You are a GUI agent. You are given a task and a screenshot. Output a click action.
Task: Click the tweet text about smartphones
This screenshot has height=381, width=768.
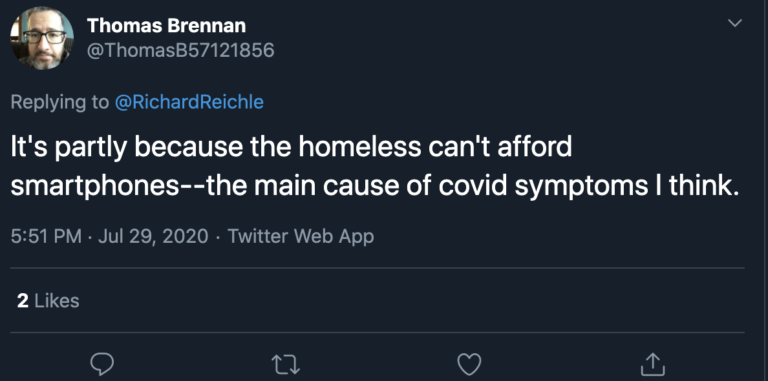375,167
